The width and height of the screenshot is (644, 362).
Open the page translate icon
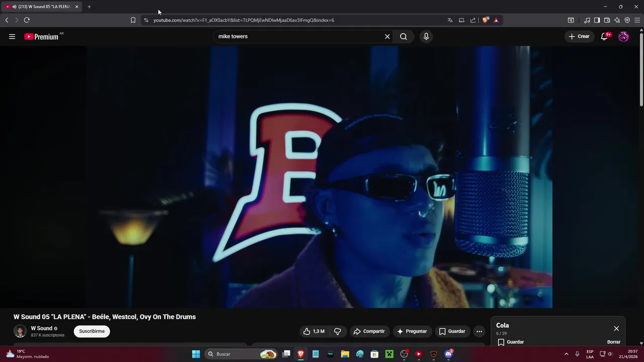(450, 20)
